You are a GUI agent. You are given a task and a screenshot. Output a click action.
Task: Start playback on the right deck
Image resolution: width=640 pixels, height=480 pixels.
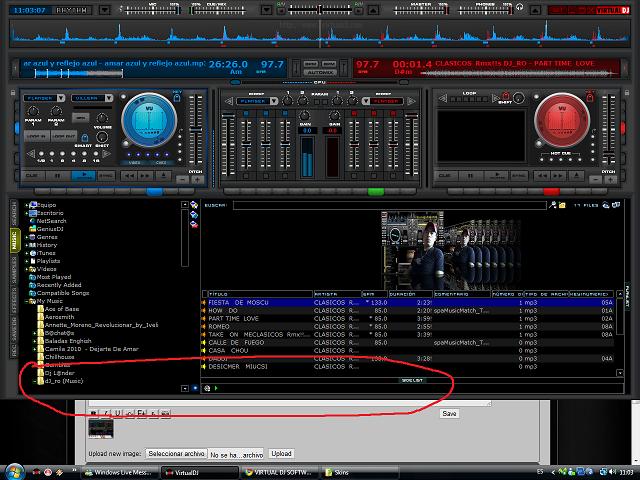coord(496,176)
